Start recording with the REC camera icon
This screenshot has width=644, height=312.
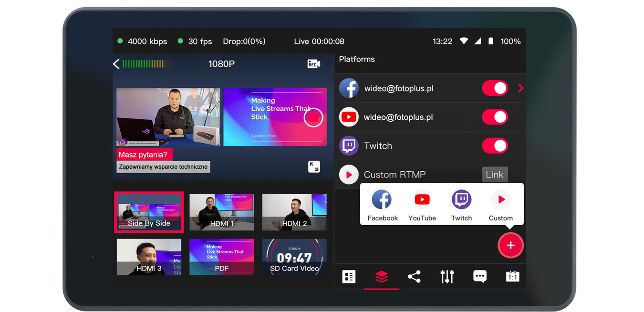(313, 64)
